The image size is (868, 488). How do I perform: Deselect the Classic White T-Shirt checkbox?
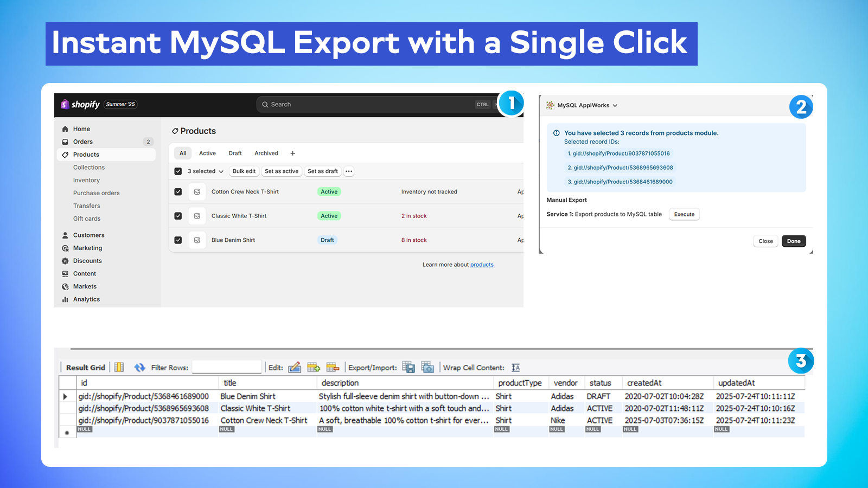point(178,215)
